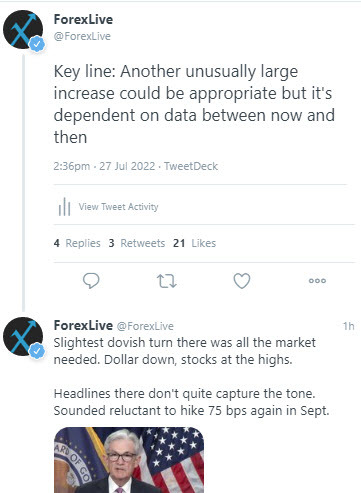Open the three-dot more options menu
Image resolution: width=361 pixels, height=493 pixels.
[x=317, y=281]
